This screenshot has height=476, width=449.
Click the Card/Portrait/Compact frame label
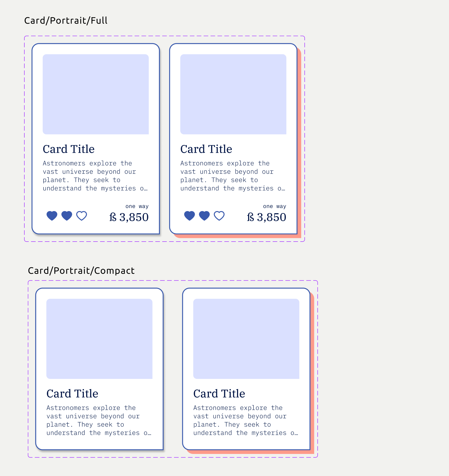coord(81,271)
